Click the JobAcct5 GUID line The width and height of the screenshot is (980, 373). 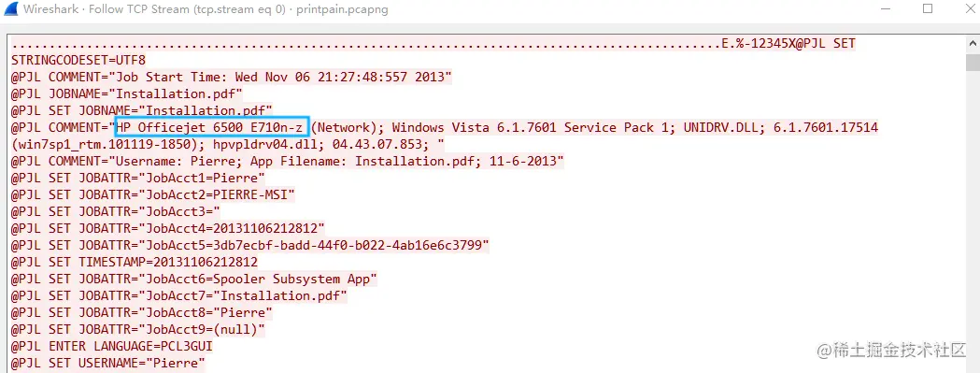pyautogui.click(x=250, y=245)
